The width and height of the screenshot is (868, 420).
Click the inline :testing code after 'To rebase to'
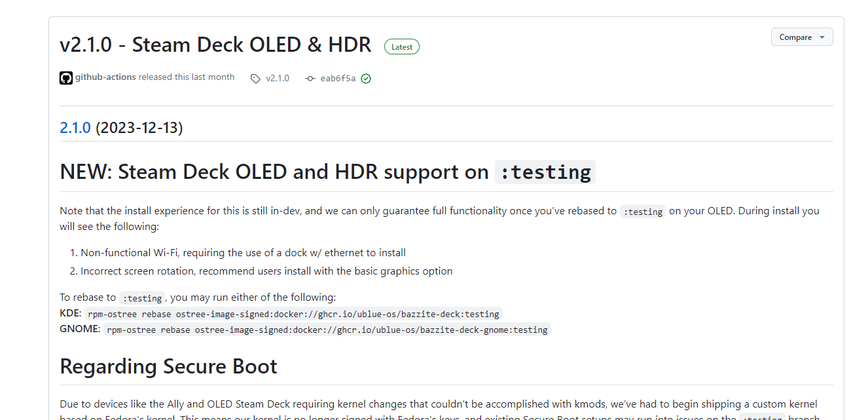pyautogui.click(x=142, y=298)
